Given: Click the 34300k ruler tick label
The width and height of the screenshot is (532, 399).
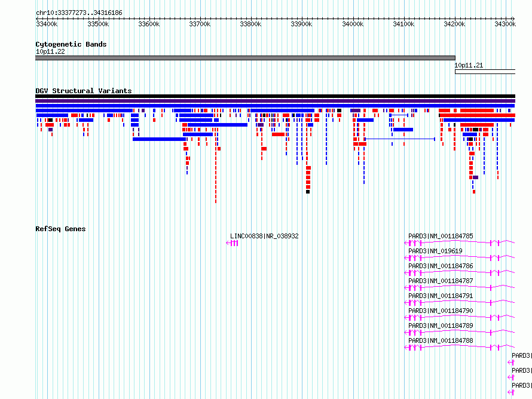Looking at the screenshot, I should click(505, 24).
